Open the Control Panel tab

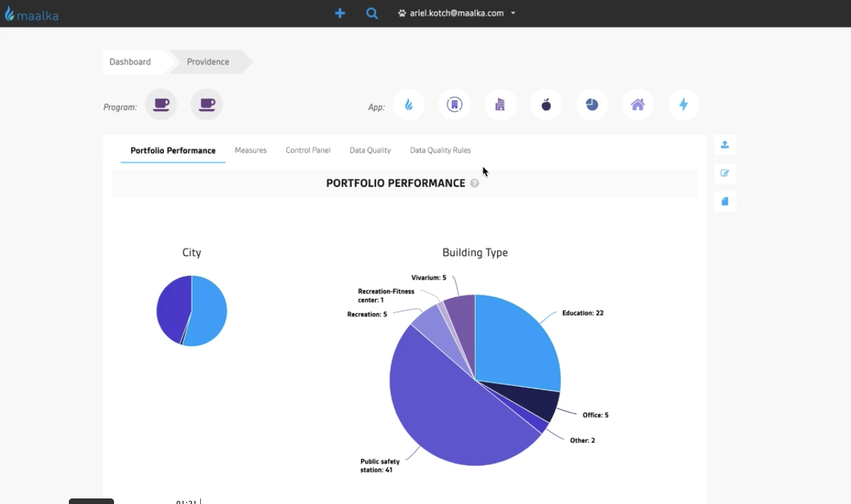coord(308,150)
